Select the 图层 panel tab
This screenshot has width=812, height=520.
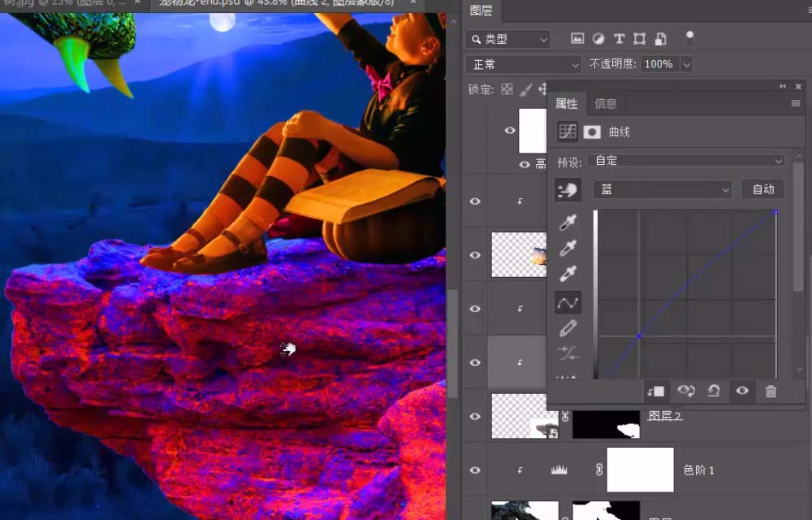481,11
